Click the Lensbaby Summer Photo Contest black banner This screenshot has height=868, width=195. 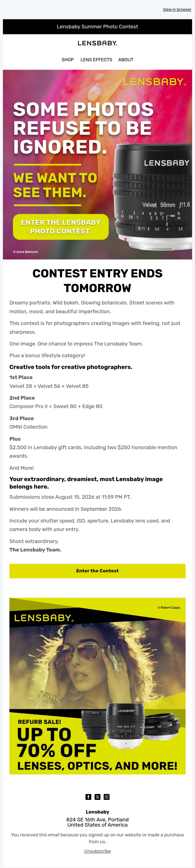point(97,27)
